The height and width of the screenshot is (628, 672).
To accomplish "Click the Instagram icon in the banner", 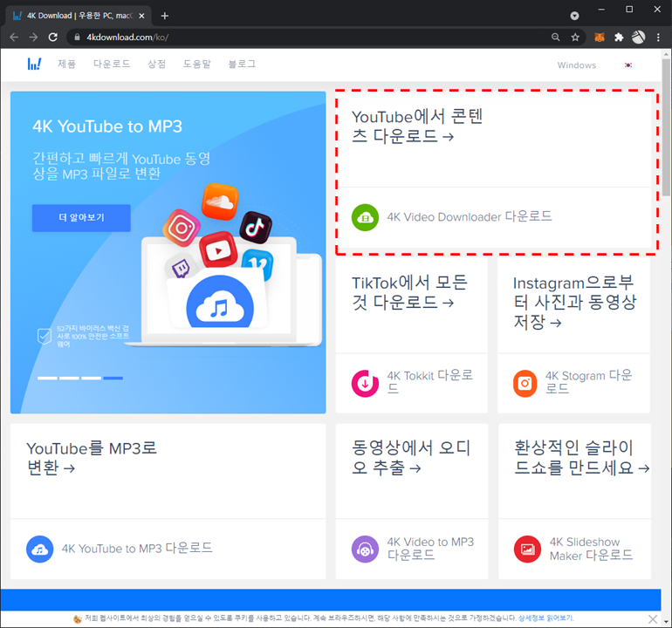I will click(x=182, y=228).
